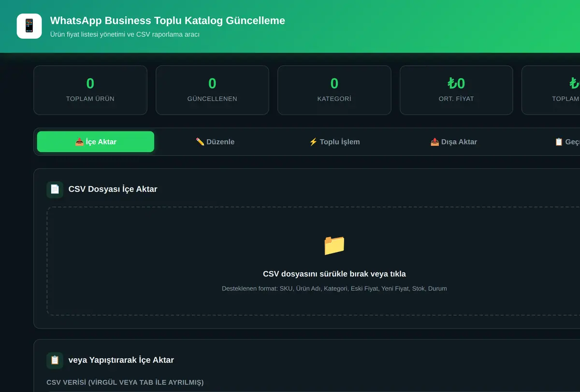Switch to the Düzenle tab

[x=215, y=142]
